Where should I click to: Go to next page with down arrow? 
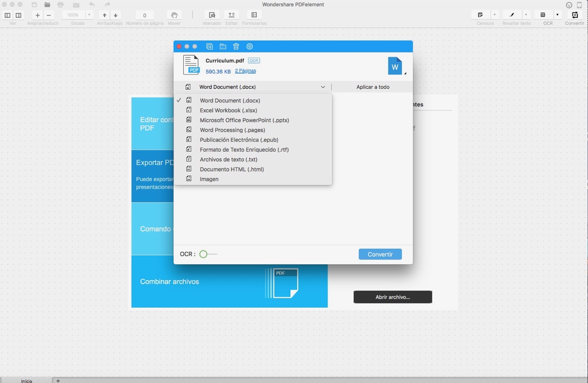point(116,15)
